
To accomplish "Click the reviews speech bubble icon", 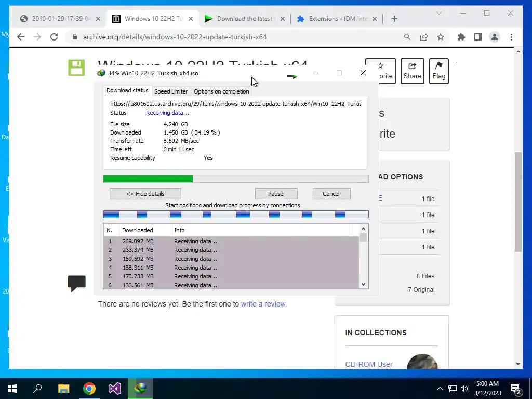I will [77, 284].
